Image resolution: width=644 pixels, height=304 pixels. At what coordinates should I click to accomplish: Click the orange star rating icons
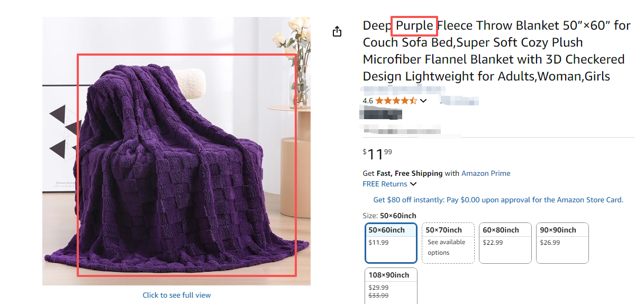(x=396, y=101)
